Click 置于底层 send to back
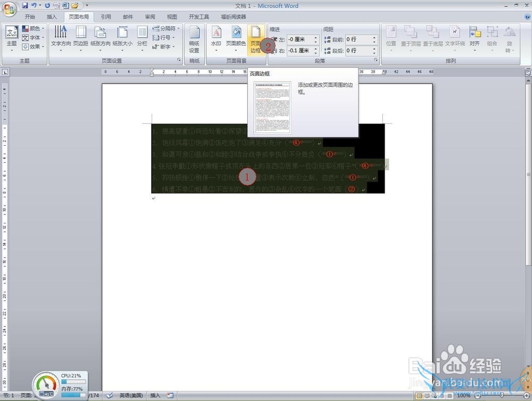532x401 pixels. pos(433,39)
